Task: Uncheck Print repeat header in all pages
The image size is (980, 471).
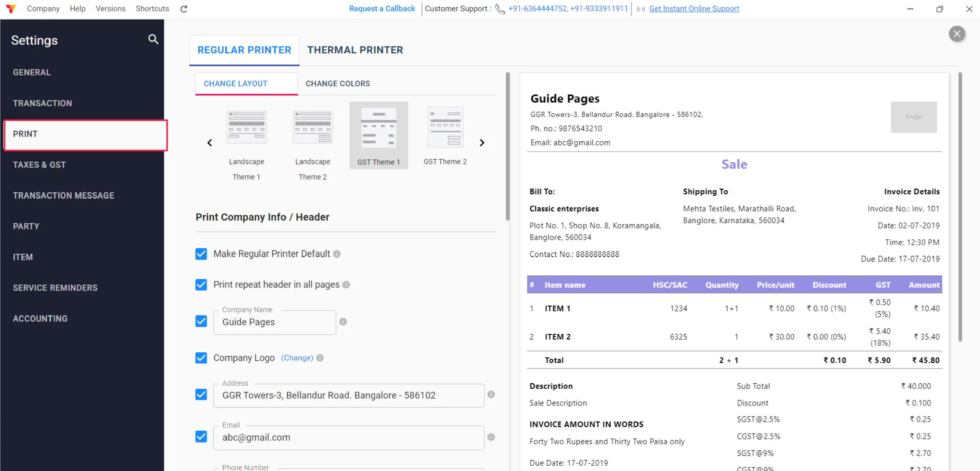Action: 201,285
